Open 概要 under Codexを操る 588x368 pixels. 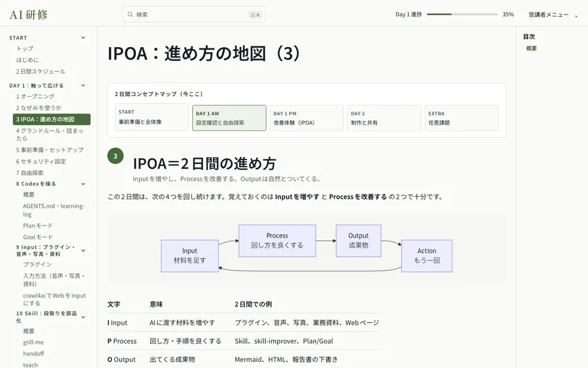(29, 194)
